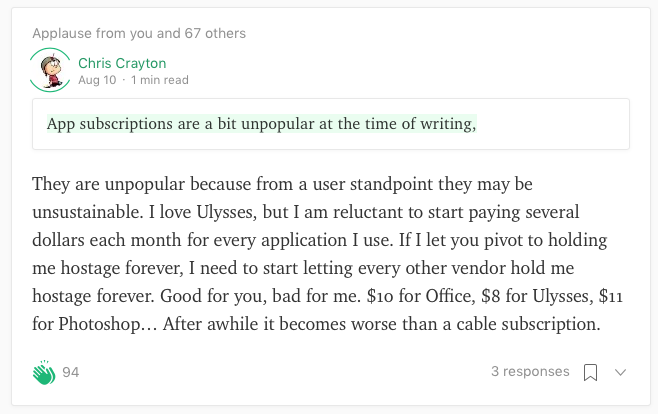Open the 3 responses link
The width and height of the screenshot is (658, 414).
pyautogui.click(x=530, y=372)
